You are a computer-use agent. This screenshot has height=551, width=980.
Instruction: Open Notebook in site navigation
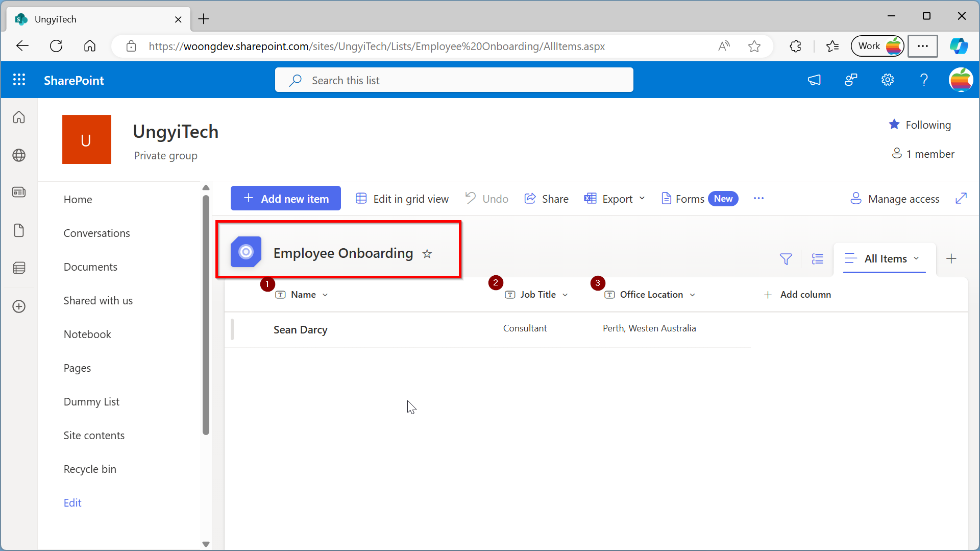click(87, 334)
